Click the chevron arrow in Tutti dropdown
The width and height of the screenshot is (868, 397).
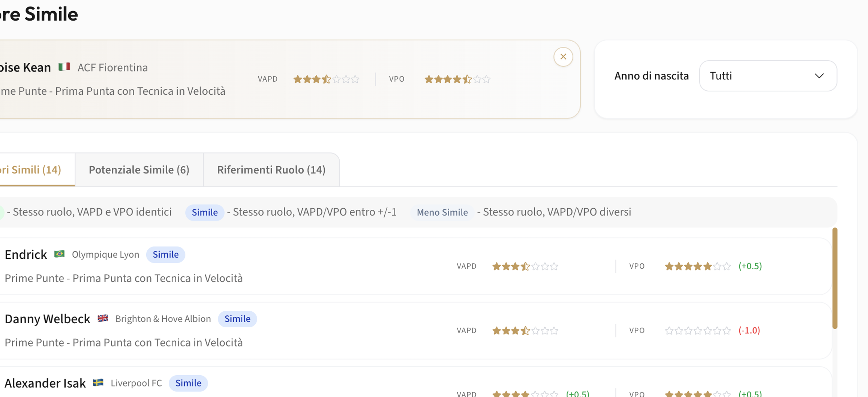[x=819, y=76]
